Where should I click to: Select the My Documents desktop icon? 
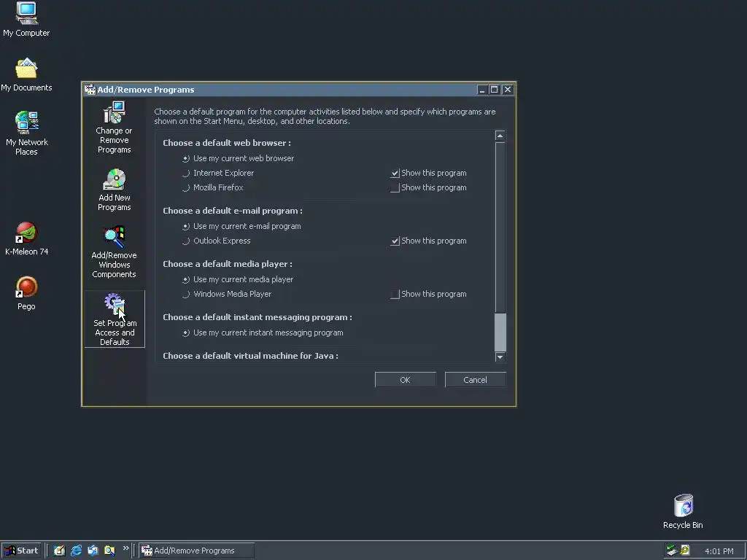(26, 74)
